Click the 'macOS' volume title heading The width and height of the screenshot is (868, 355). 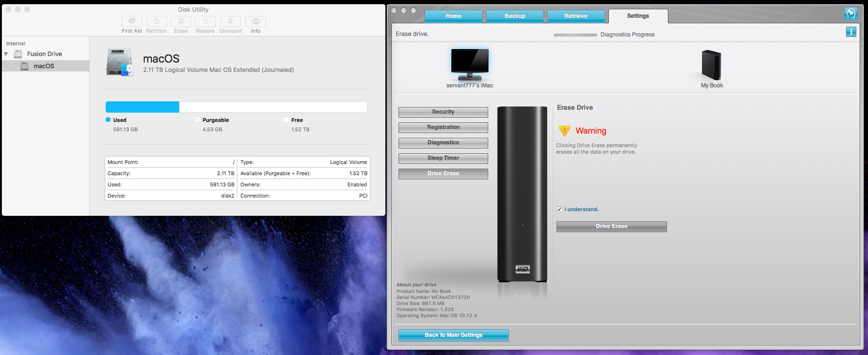pos(161,59)
